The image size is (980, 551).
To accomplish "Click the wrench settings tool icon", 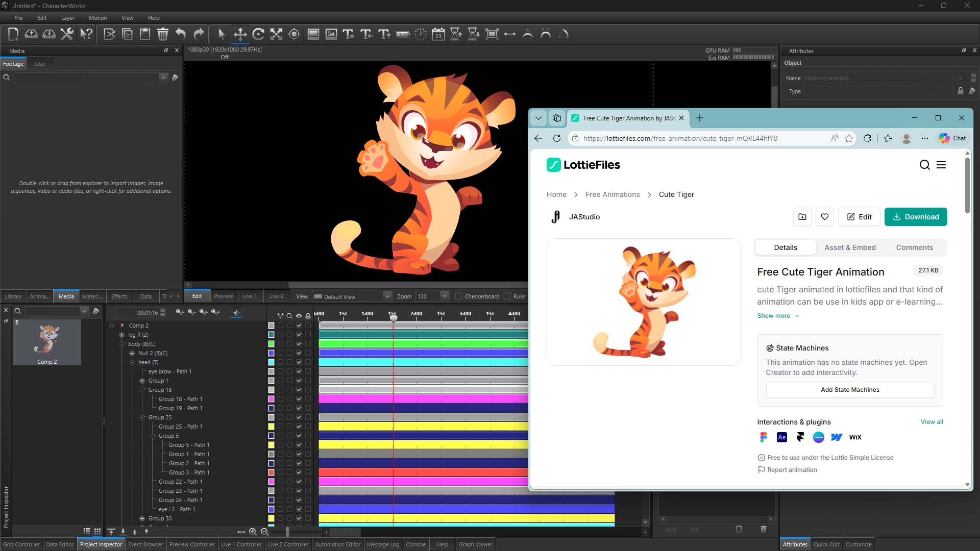I will coord(67,34).
